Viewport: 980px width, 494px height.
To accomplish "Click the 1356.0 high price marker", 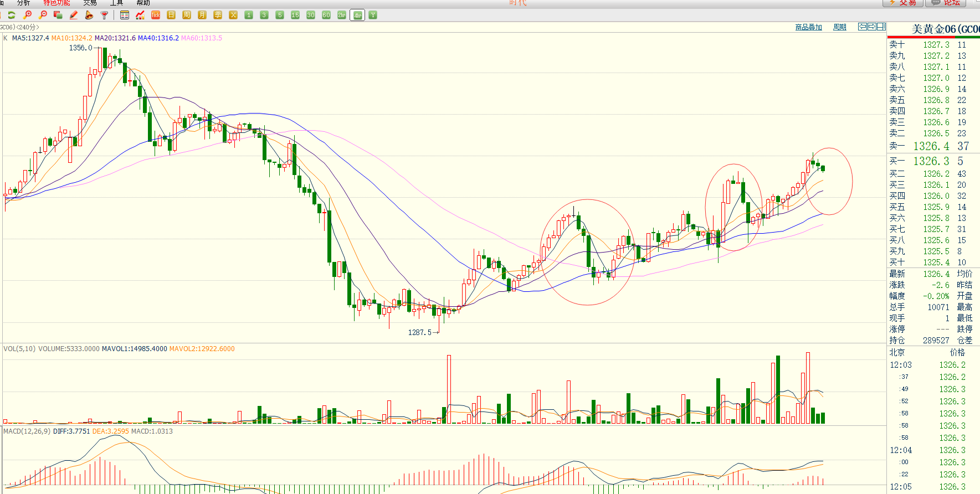I will (80, 48).
